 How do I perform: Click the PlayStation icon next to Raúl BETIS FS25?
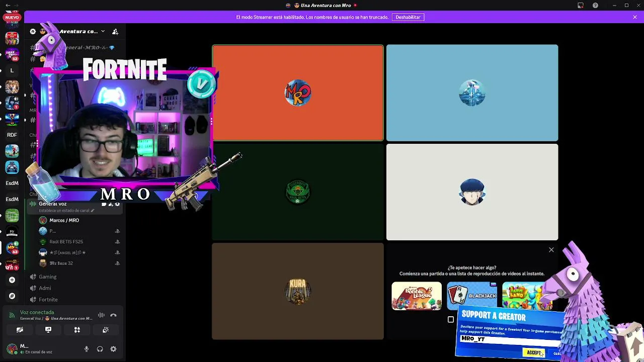click(117, 242)
